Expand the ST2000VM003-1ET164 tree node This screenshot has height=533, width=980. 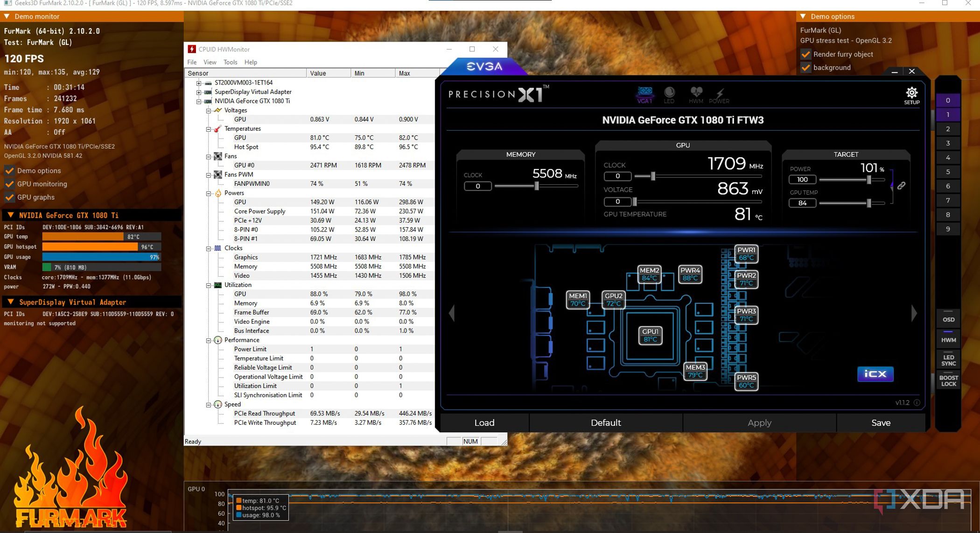[x=199, y=83]
